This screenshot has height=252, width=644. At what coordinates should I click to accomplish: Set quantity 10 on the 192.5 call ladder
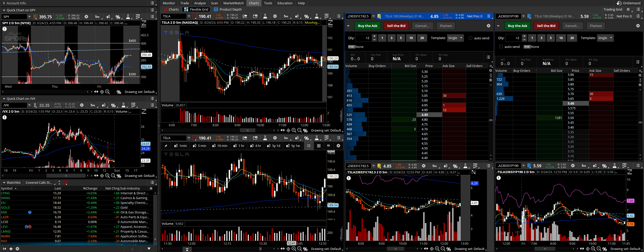pyautogui.click(x=411, y=38)
